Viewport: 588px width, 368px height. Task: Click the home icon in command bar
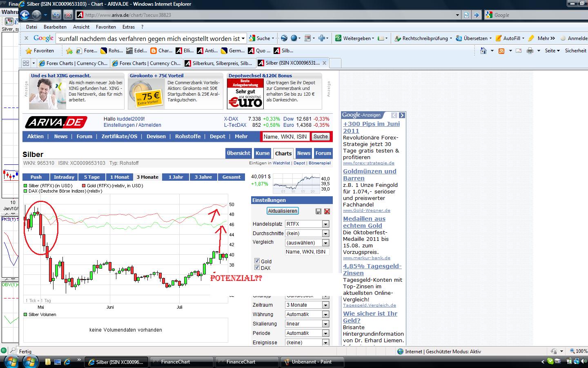click(483, 51)
